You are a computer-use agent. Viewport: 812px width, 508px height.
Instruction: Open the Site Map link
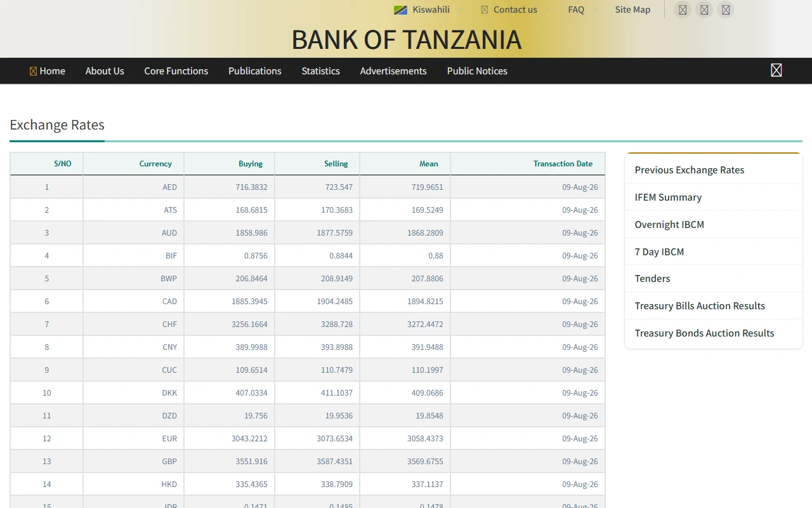click(x=632, y=10)
